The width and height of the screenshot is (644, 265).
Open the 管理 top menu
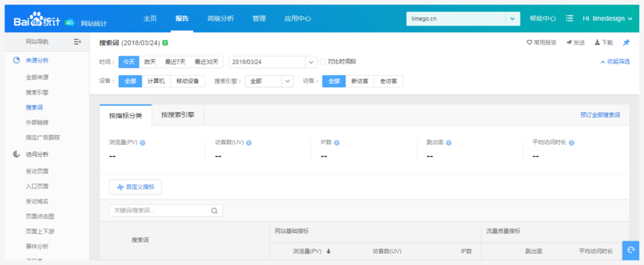[259, 19]
